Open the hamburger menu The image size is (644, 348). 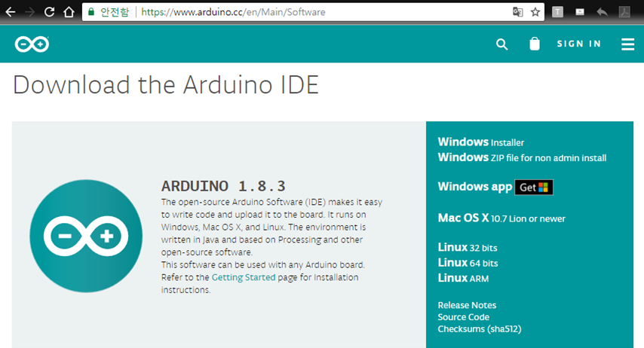(627, 44)
